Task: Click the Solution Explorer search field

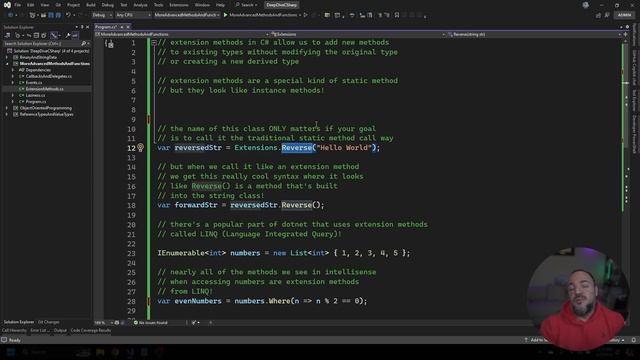Action: pyautogui.click(x=43, y=43)
